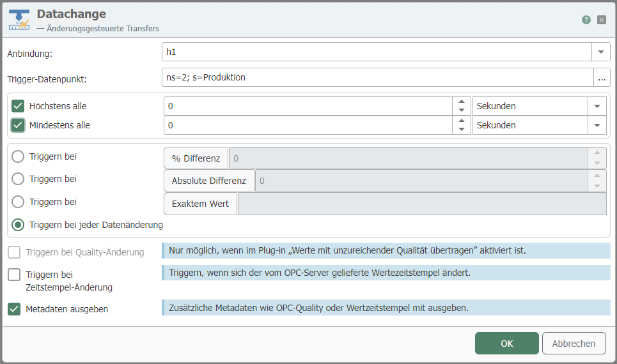
Task: Open the Trigger-Datenpunkt browse ellipsis button
Action: coord(602,78)
